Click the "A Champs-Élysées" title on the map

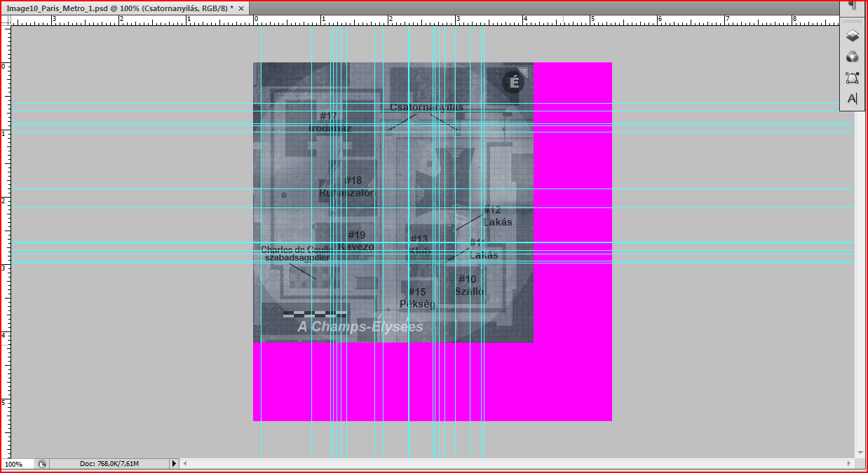pyautogui.click(x=360, y=327)
